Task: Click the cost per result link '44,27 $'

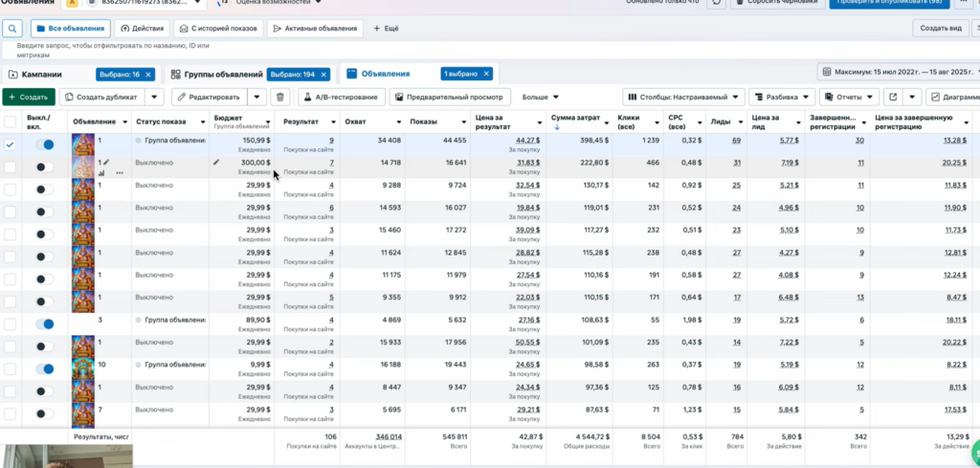Action: [528, 141]
